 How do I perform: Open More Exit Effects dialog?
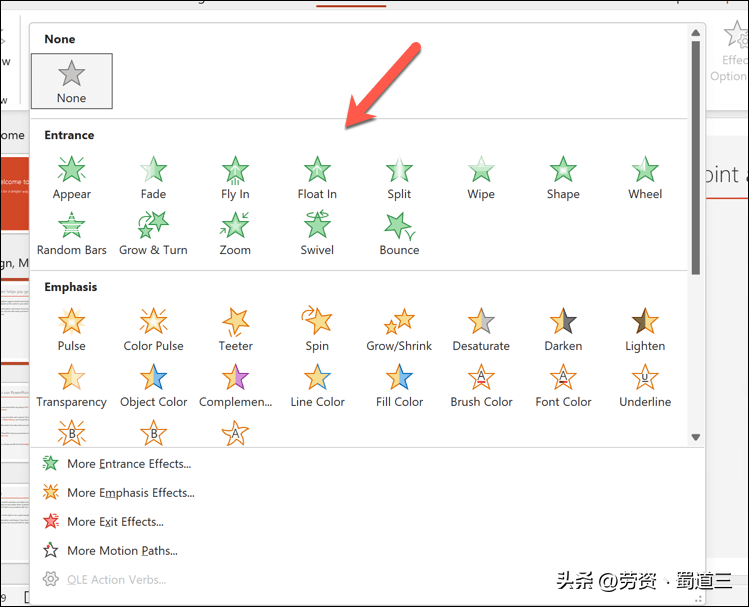point(103,522)
